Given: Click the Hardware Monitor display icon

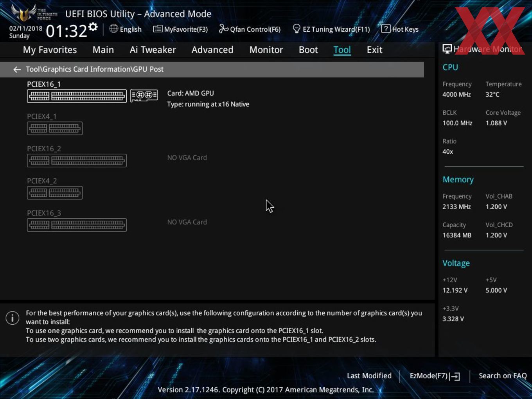Looking at the screenshot, I should click(447, 49).
